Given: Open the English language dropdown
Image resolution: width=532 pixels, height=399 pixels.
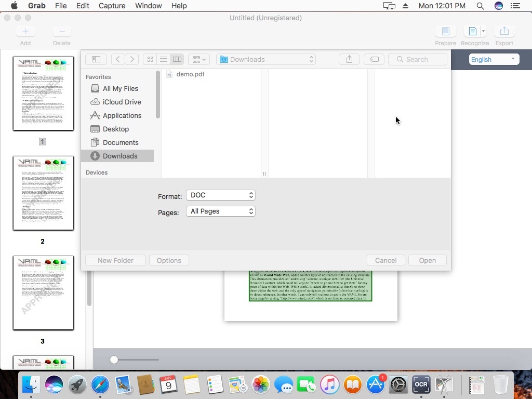Looking at the screenshot, I should pos(494,59).
